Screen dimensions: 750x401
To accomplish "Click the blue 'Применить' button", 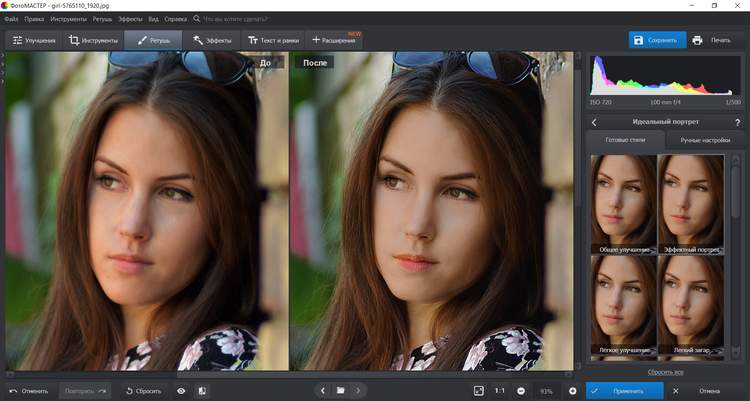I will tap(624, 390).
